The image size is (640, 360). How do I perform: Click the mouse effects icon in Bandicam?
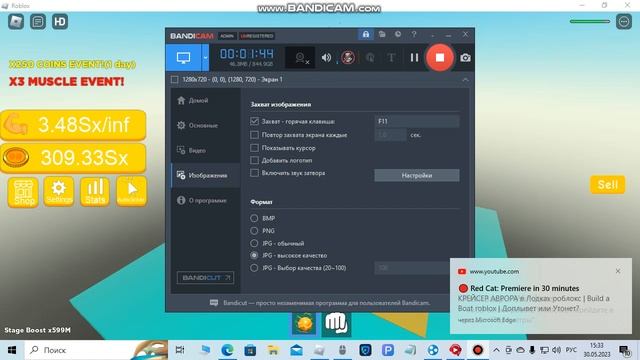(x=370, y=58)
